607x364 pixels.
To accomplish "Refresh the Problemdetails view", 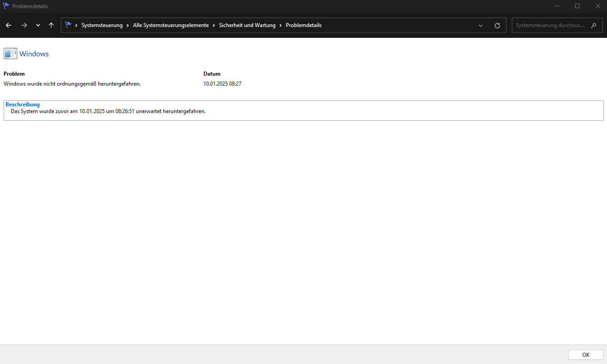I will [x=497, y=26].
